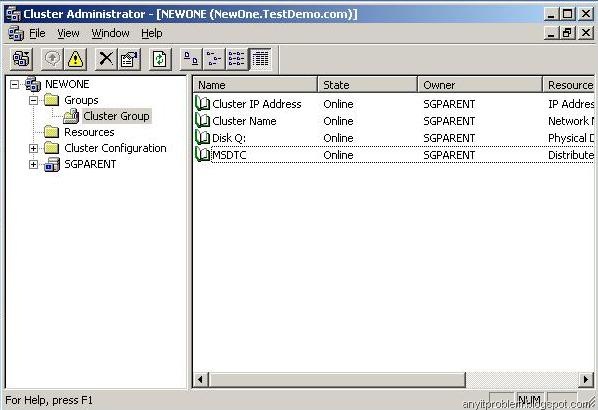Switch to Details view icon

coord(260,59)
